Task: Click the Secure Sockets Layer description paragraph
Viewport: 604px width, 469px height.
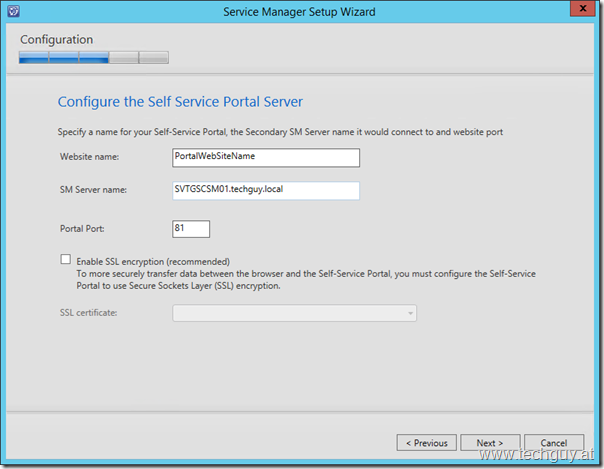Action: click(306, 280)
